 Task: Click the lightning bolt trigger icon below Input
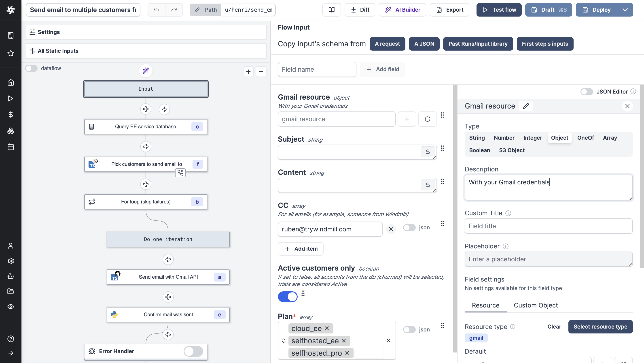click(x=164, y=109)
